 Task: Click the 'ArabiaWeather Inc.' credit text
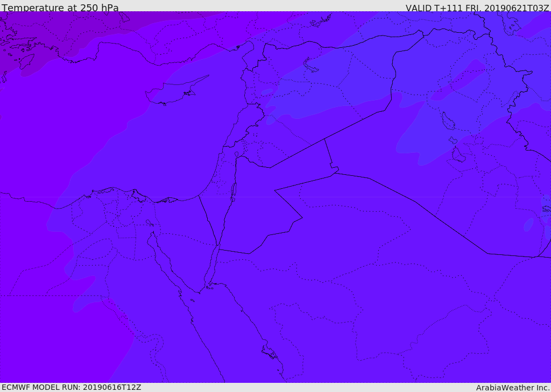(512, 388)
